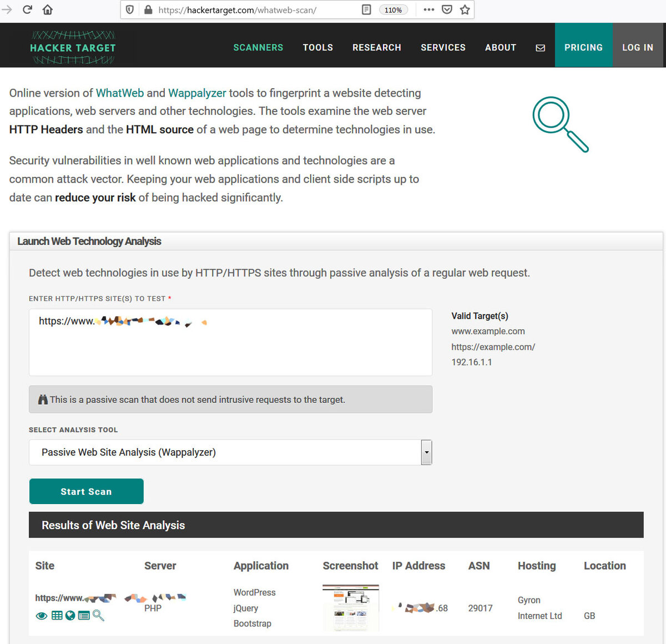The image size is (666, 644).
Task: Click the PHP server entry
Action: [x=153, y=608]
